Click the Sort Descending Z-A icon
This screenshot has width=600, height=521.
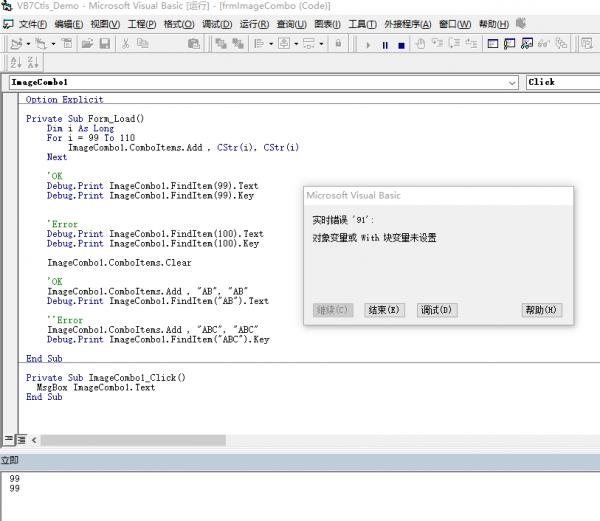[x=33, y=62]
